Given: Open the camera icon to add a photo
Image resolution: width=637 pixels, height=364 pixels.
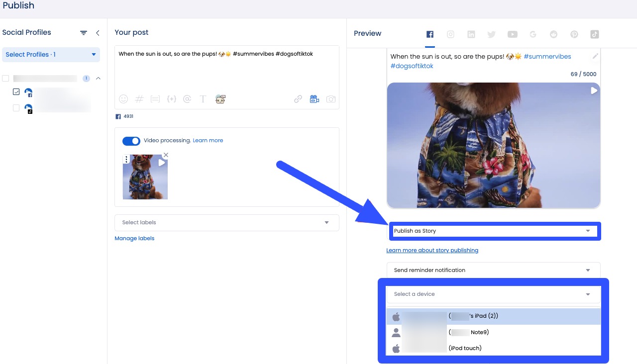Looking at the screenshot, I should tap(330, 99).
